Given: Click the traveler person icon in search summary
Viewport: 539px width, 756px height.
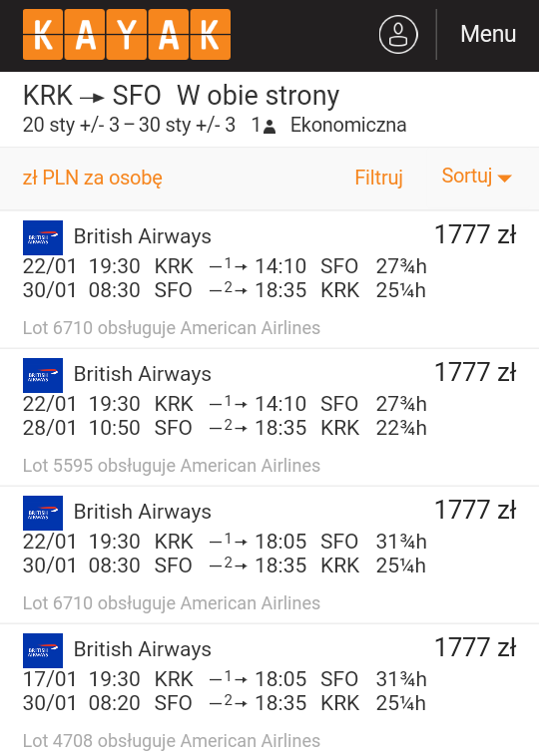Looking at the screenshot, I should [269, 127].
